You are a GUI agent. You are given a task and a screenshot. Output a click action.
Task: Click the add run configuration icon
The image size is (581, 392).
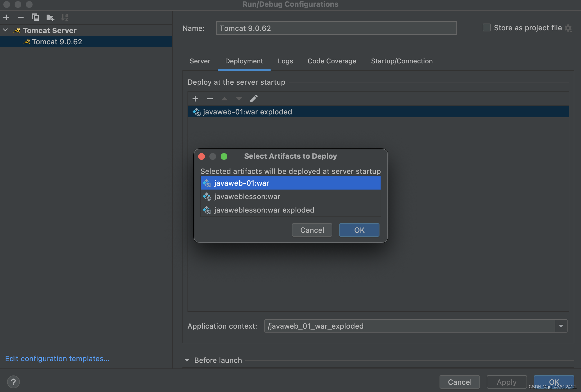6,17
